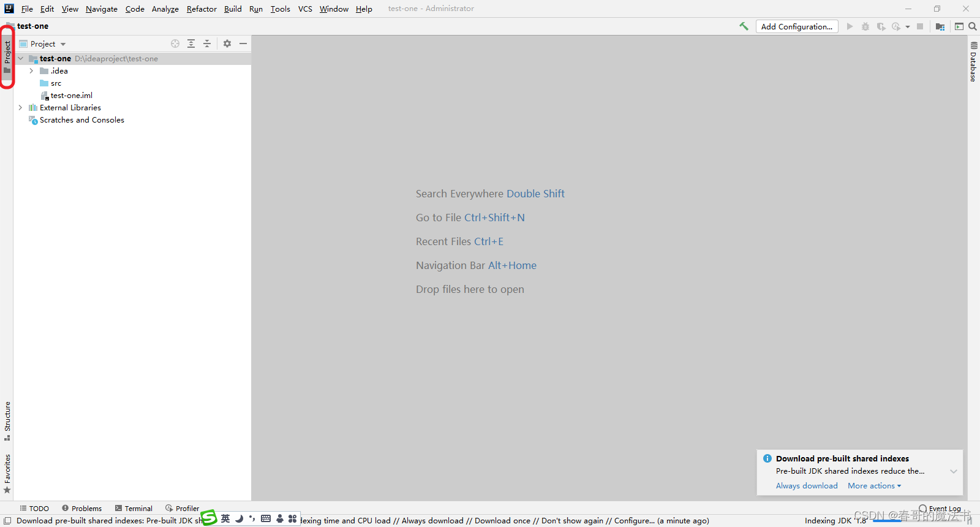
Task: Open the Analyze menu
Action: pos(165,9)
